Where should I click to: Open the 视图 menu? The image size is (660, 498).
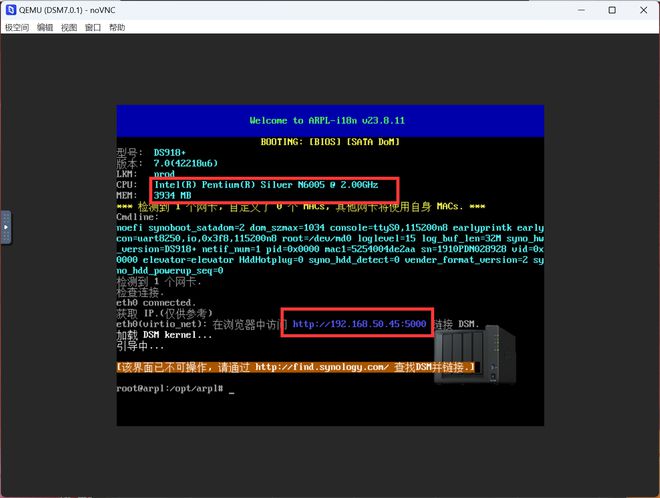(x=69, y=28)
